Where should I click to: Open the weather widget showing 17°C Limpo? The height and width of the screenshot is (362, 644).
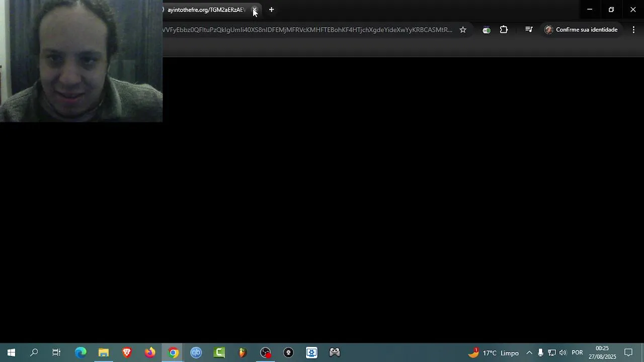tap(494, 352)
